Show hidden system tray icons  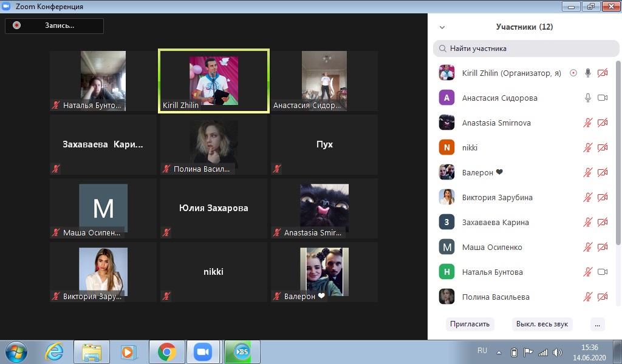tap(499, 352)
